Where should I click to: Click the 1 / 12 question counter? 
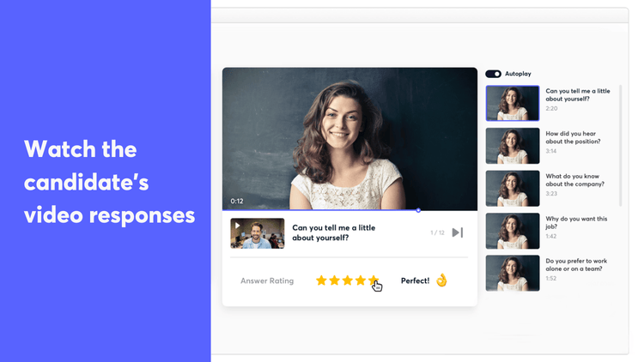(x=437, y=232)
